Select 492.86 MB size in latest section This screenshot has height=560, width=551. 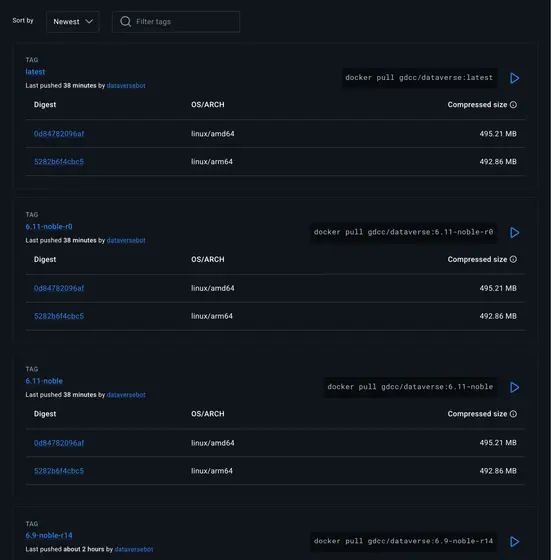coord(498,162)
